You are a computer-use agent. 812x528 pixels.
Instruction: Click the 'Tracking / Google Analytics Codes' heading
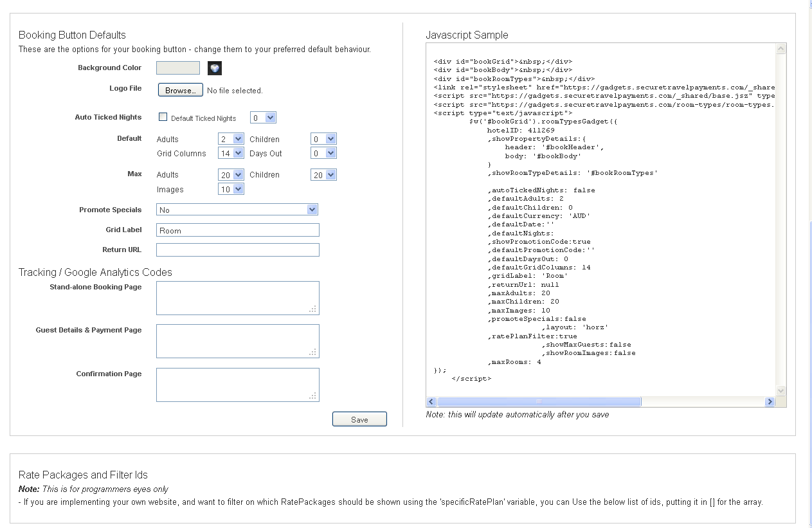click(95, 272)
